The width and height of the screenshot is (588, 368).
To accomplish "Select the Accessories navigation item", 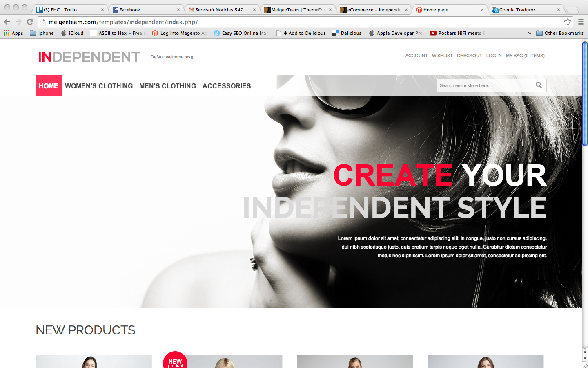I will [x=227, y=86].
